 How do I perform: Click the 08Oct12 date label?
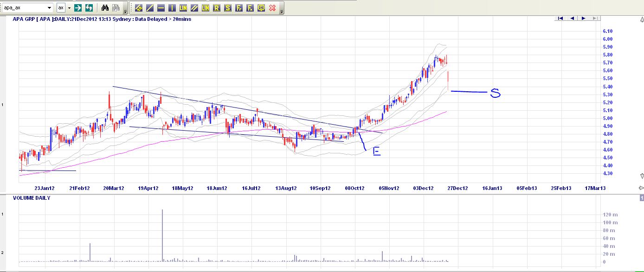coord(355,189)
